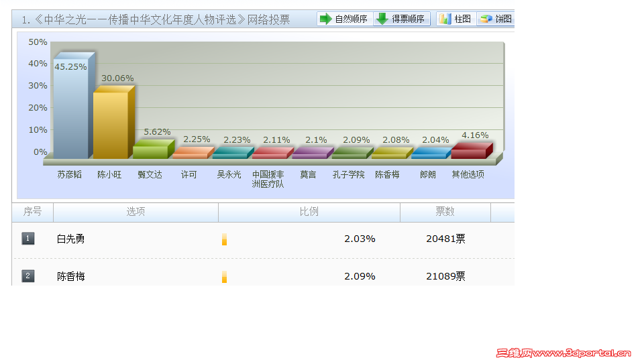Image resolution: width=644 pixels, height=362 pixels.
Task: Switch to bar chart view 柱图
Action: (x=456, y=19)
